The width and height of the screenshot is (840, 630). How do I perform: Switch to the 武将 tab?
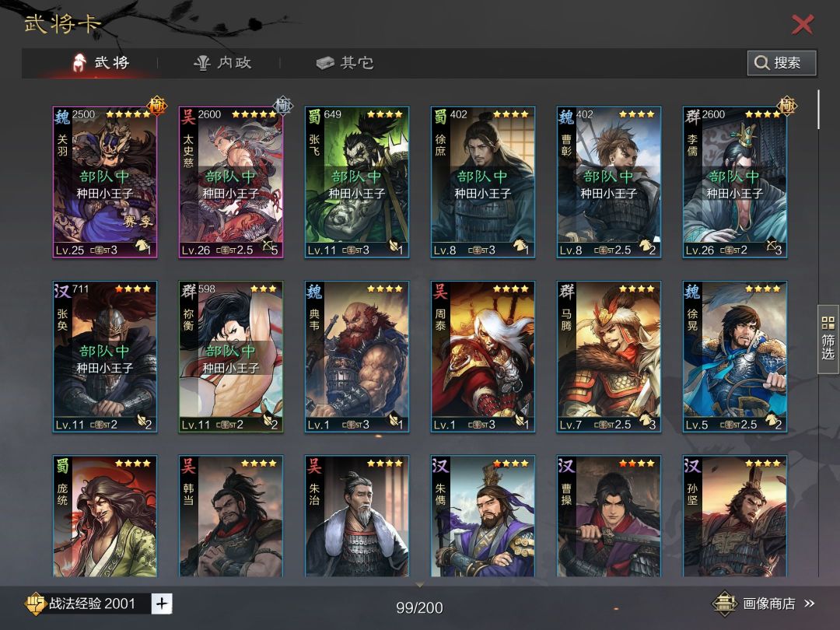pyautogui.click(x=100, y=63)
